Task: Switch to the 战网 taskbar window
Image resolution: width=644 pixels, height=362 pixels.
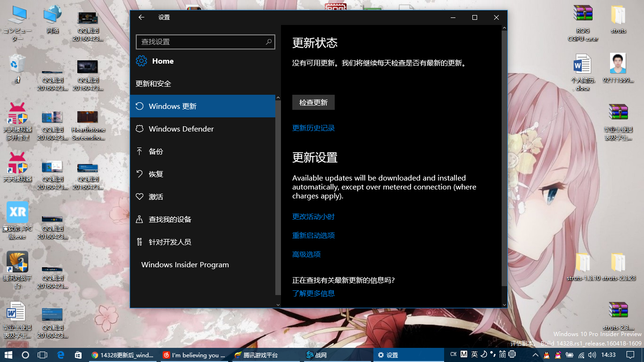Action: 338,355
